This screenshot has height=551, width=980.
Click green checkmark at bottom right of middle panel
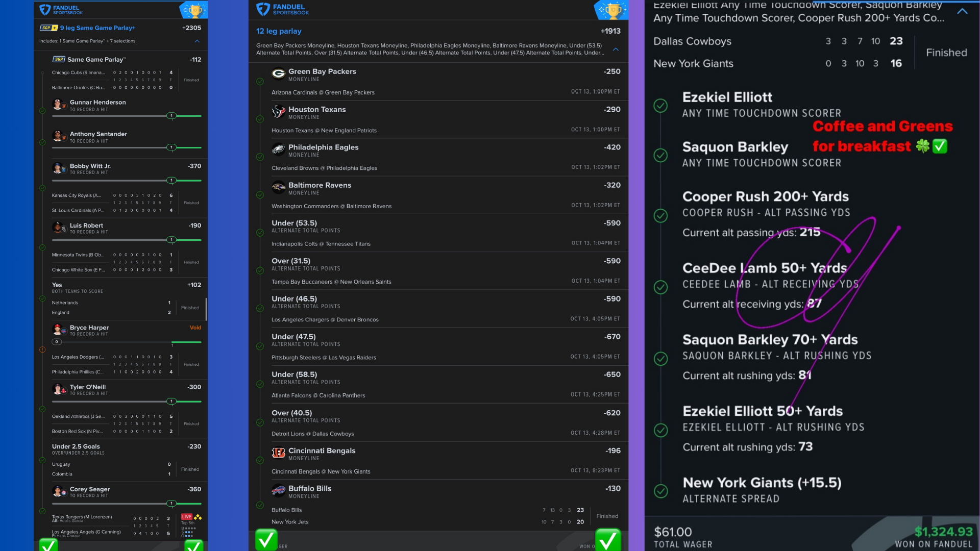608,540
